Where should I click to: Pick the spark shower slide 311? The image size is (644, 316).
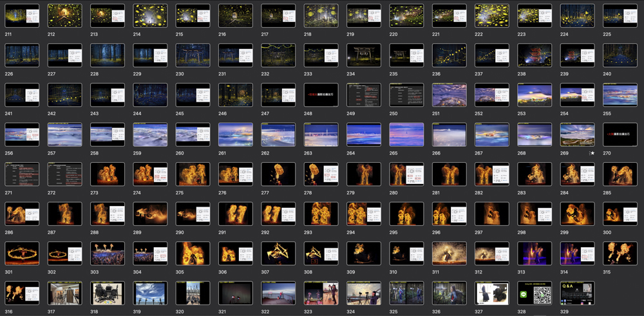coord(449,254)
